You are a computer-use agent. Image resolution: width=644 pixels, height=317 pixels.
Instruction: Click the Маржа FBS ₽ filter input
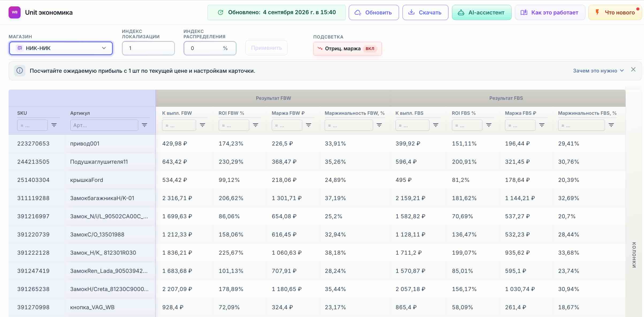[x=520, y=125]
